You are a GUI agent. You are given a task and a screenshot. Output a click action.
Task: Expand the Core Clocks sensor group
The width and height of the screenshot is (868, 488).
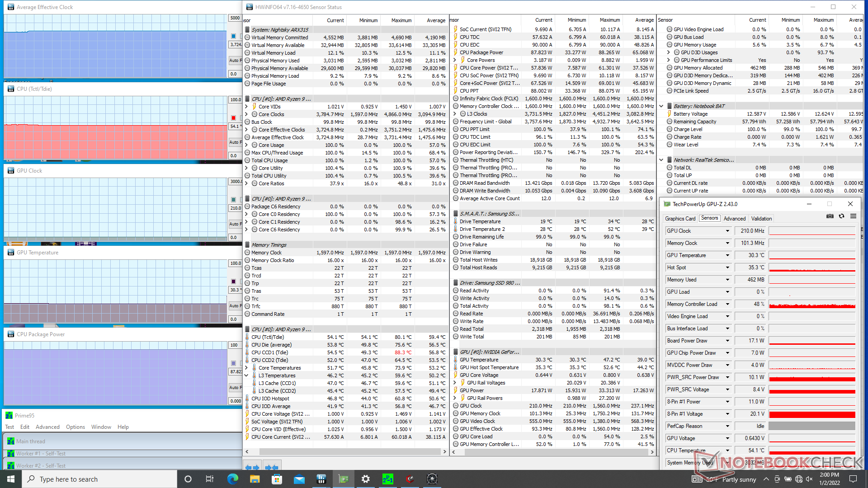tap(246, 114)
